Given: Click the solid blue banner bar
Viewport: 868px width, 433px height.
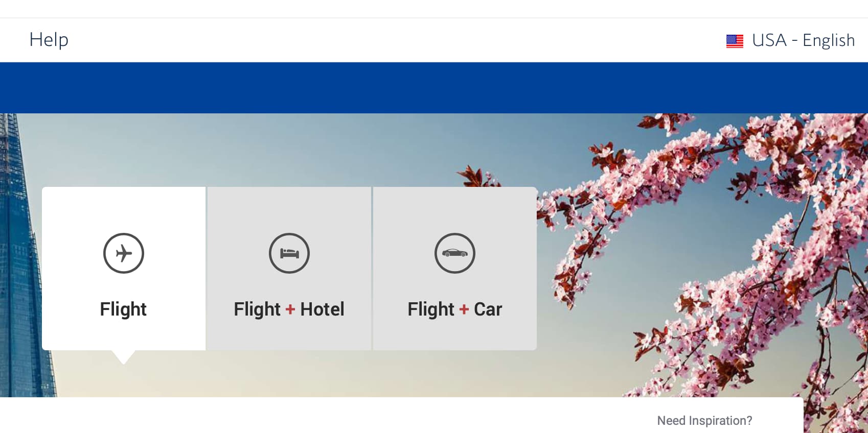Looking at the screenshot, I should 434,88.
